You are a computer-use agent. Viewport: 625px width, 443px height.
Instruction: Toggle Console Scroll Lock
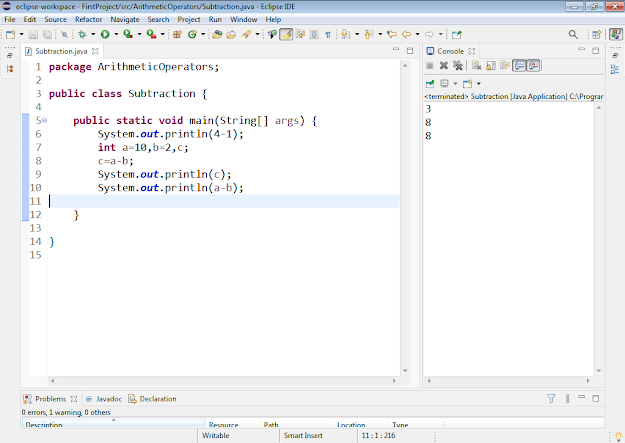click(x=491, y=65)
